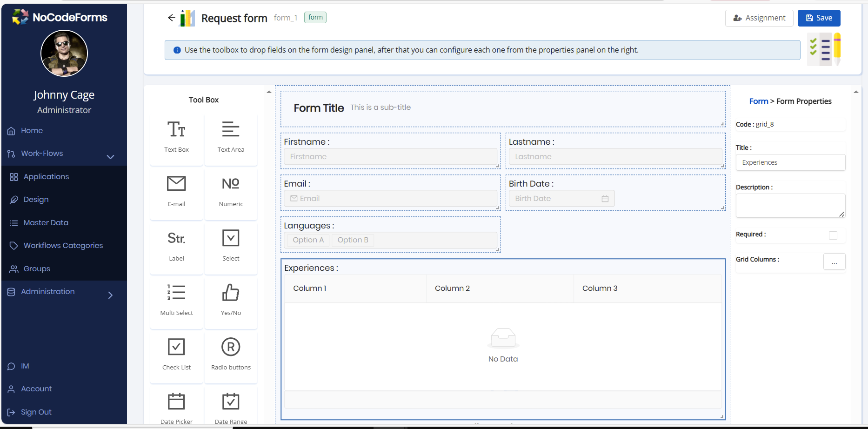Click the Yes/No thumbs-up tool

231,293
